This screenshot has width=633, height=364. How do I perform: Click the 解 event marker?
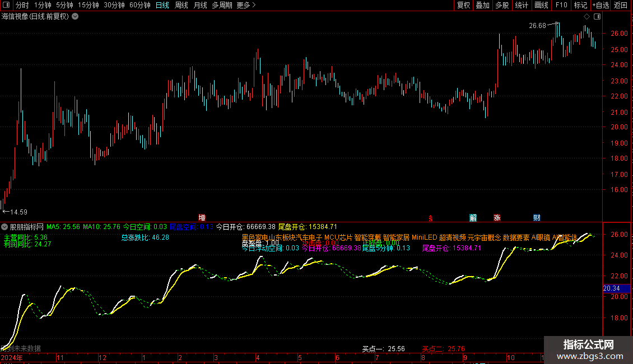pyautogui.click(x=473, y=218)
